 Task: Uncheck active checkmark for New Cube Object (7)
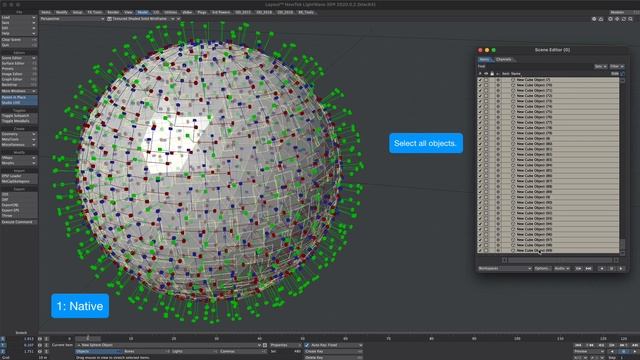(x=480, y=80)
